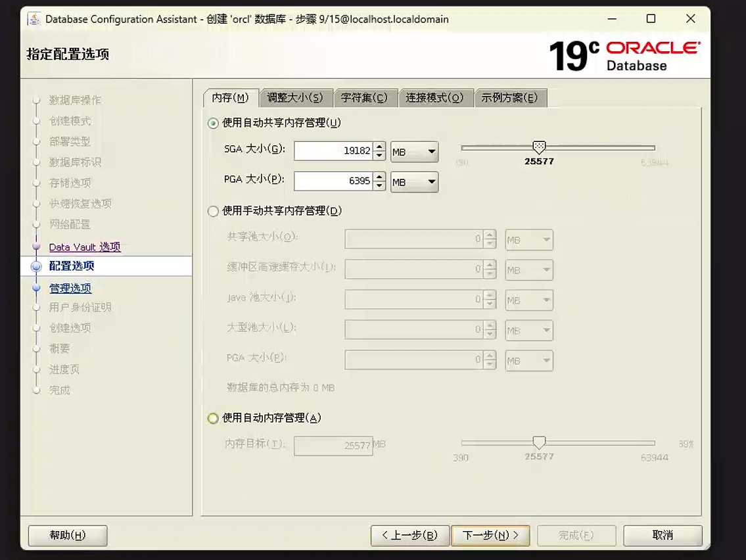Click the 数据库标识 step in sidebar

pos(75,162)
